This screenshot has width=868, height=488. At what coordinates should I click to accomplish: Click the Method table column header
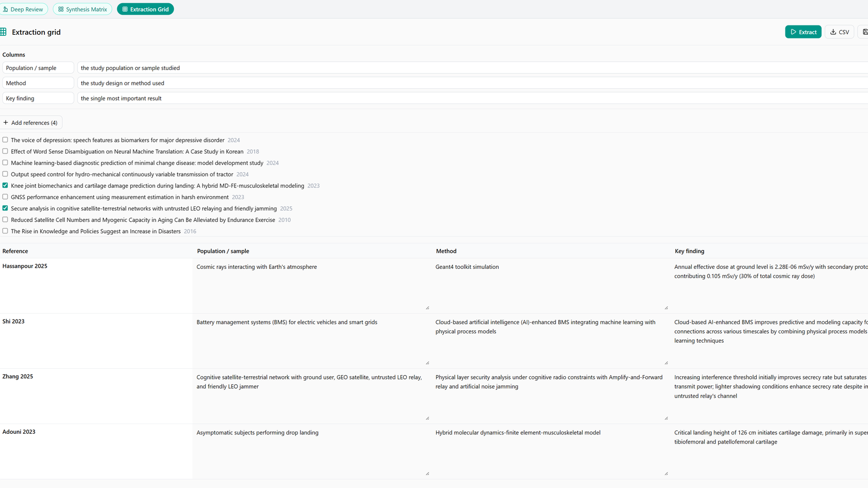coord(446,251)
